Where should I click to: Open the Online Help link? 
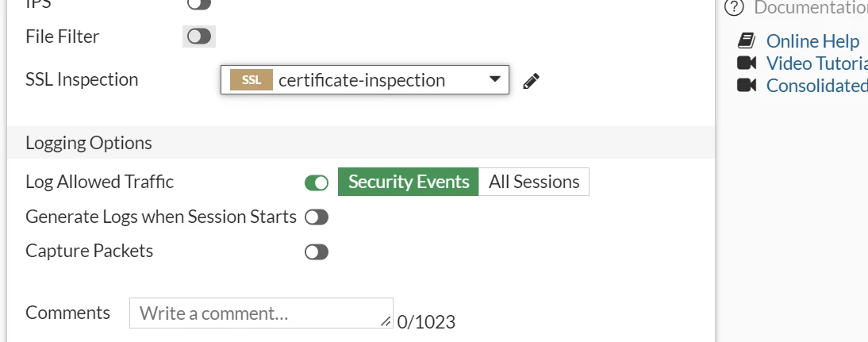coord(812,41)
